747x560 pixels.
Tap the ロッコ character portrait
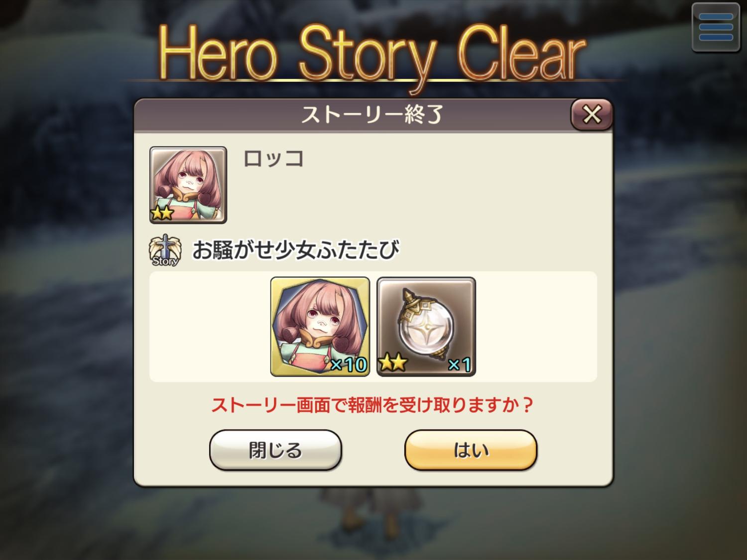pyautogui.click(x=188, y=185)
